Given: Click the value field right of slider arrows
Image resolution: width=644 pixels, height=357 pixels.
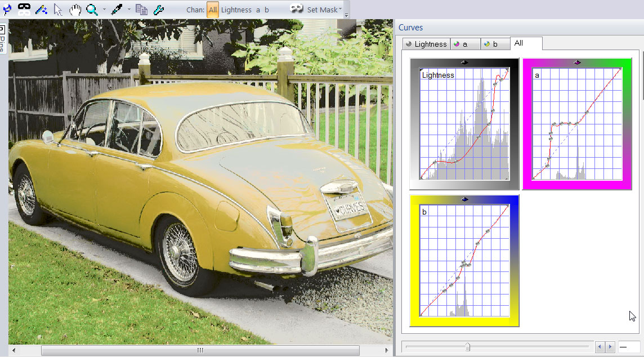Looking at the screenshot, I should pyautogui.click(x=629, y=347).
